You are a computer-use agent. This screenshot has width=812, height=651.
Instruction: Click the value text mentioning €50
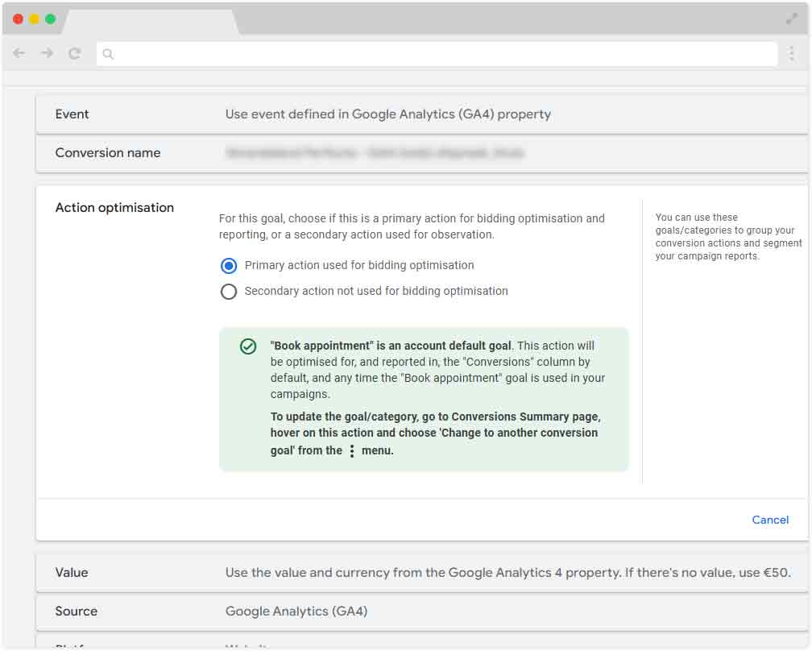click(508, 573)
